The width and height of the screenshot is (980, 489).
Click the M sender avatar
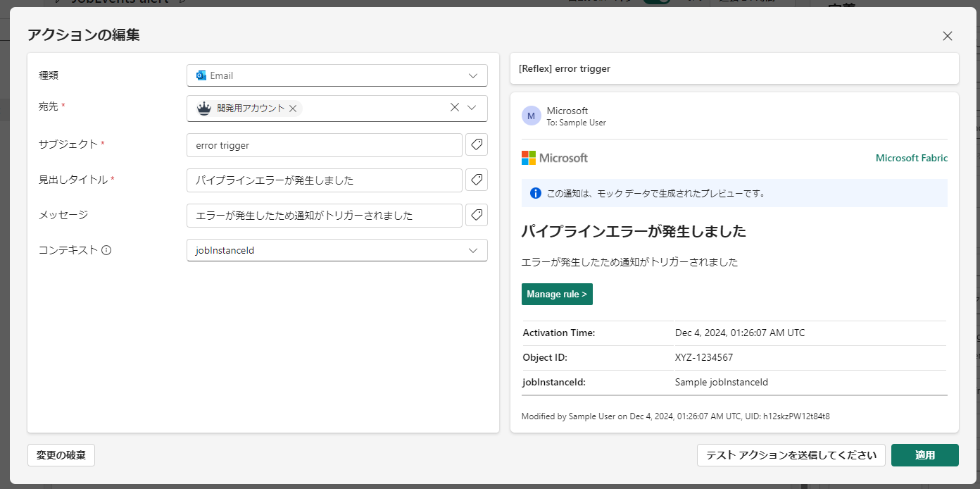532,116
